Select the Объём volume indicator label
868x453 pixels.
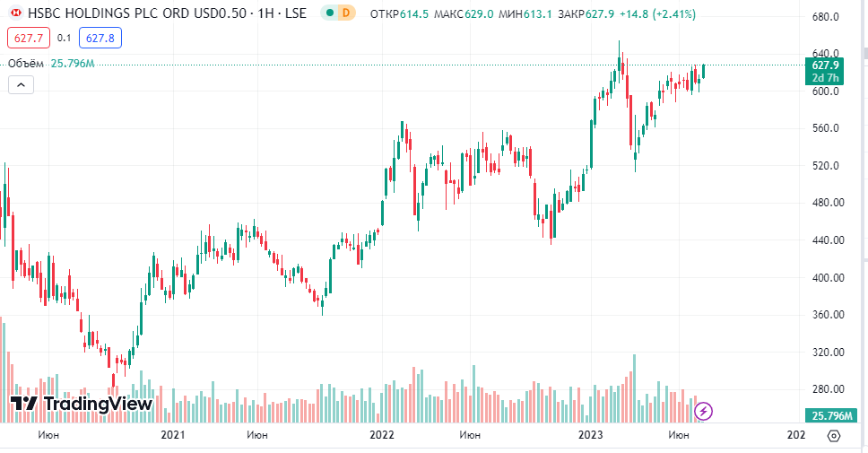point(25,64)
